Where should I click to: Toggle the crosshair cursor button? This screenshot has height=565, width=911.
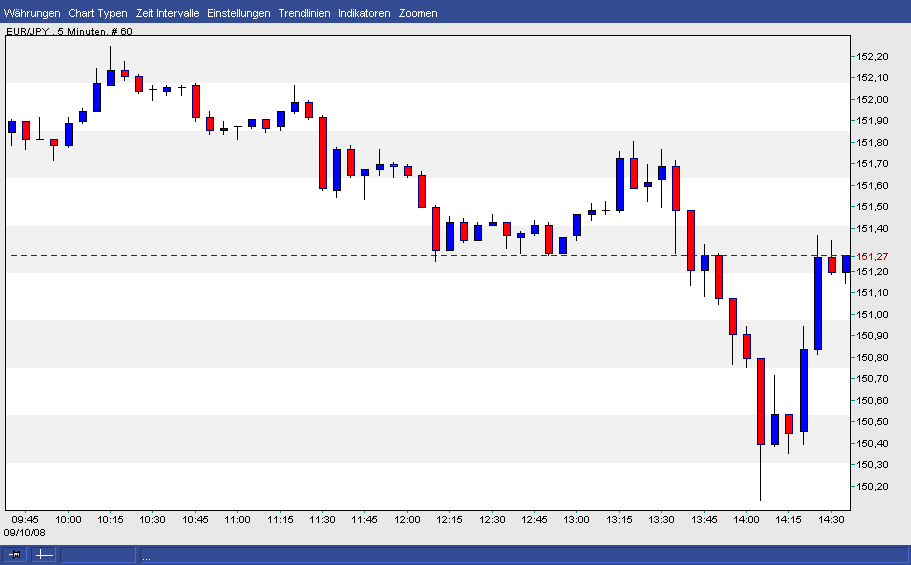pyautogui.click(x=44, y=555)
